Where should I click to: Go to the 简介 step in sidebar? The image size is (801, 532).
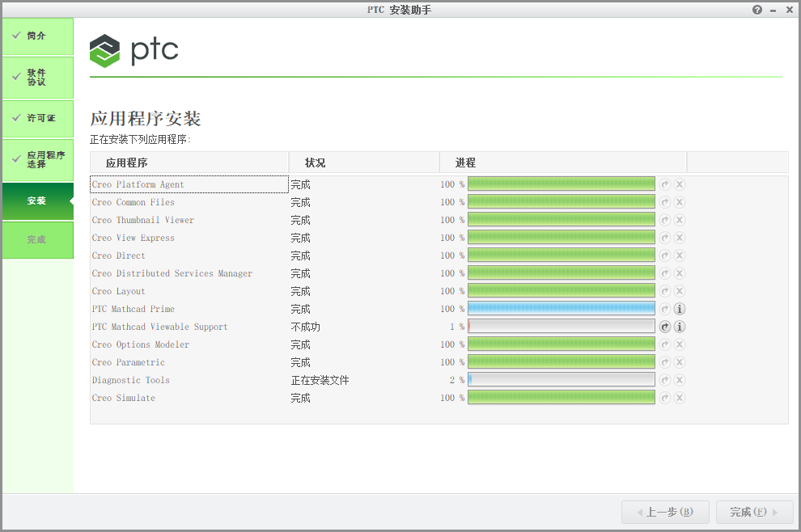[38, 36]
